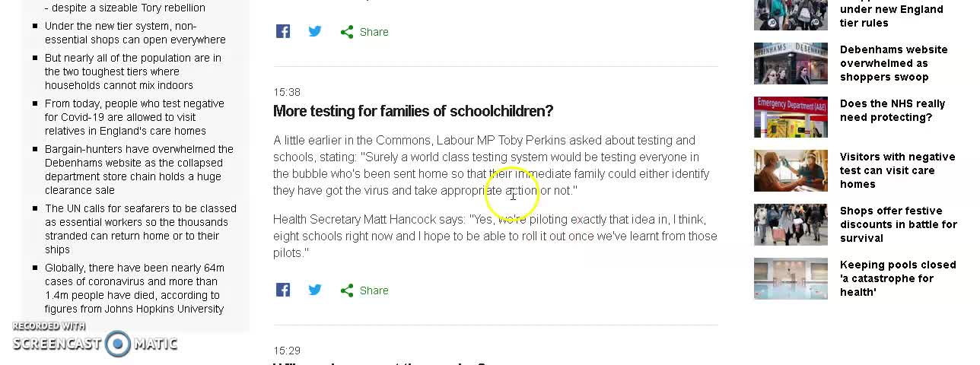Click the 15:38 post timestamp
Screen dimensions: 980x365
point(287,92)
